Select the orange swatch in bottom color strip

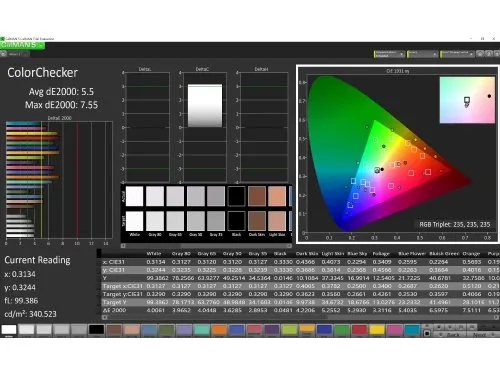click(x=219, y=329)
